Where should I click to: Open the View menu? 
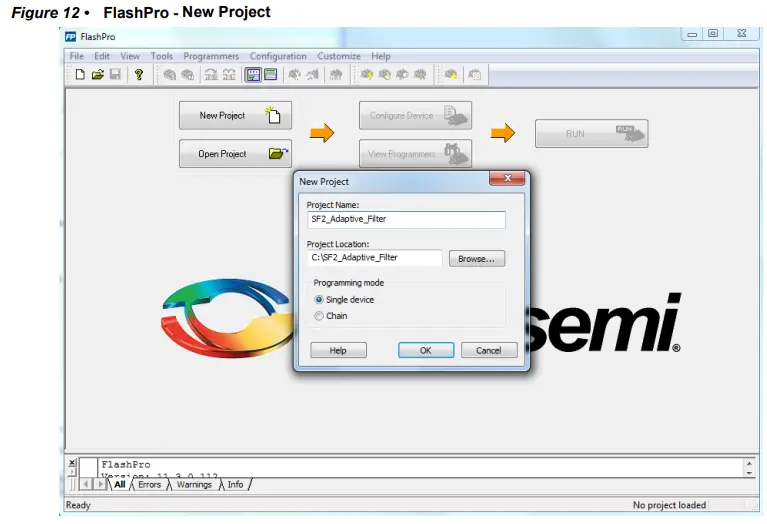click(x=130, y=56)
